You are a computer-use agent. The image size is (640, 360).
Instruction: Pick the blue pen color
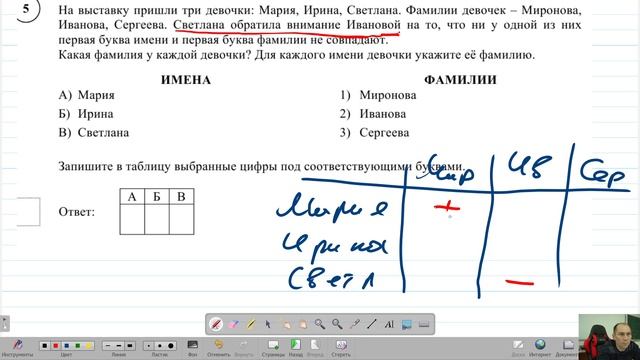point(67,346)
